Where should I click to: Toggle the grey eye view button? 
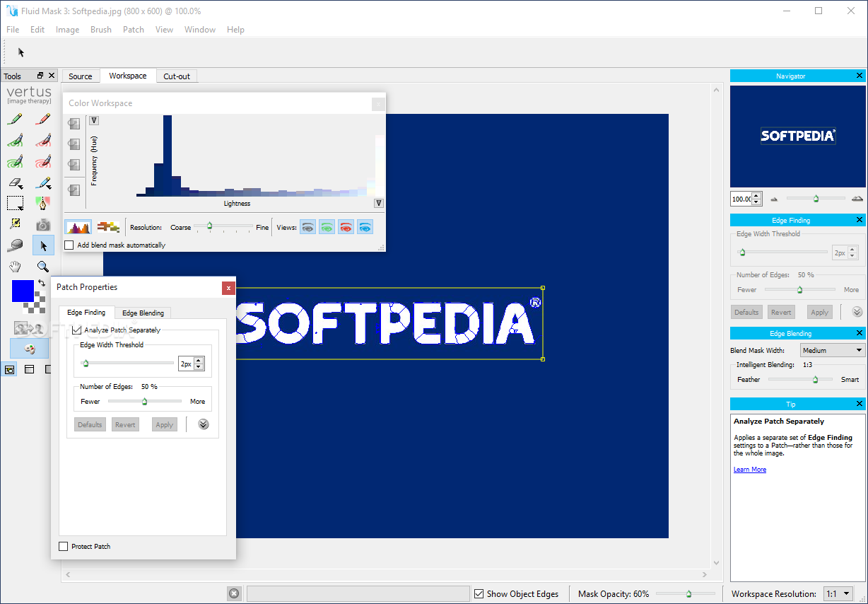(x=308, y=227)
